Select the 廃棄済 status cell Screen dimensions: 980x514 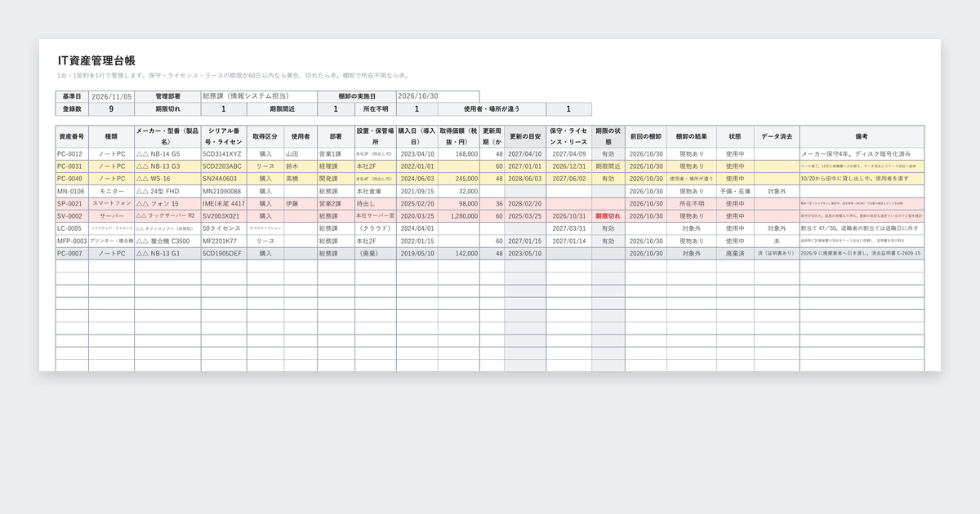tap(735, 254)
